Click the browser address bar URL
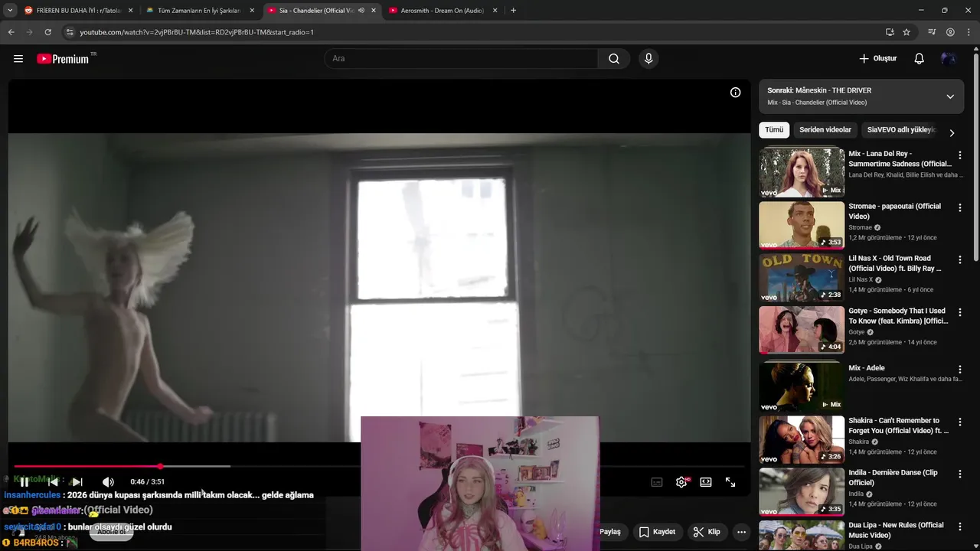Screen dimensions: 980x551 pyautogui.click(x=197, y=32)
